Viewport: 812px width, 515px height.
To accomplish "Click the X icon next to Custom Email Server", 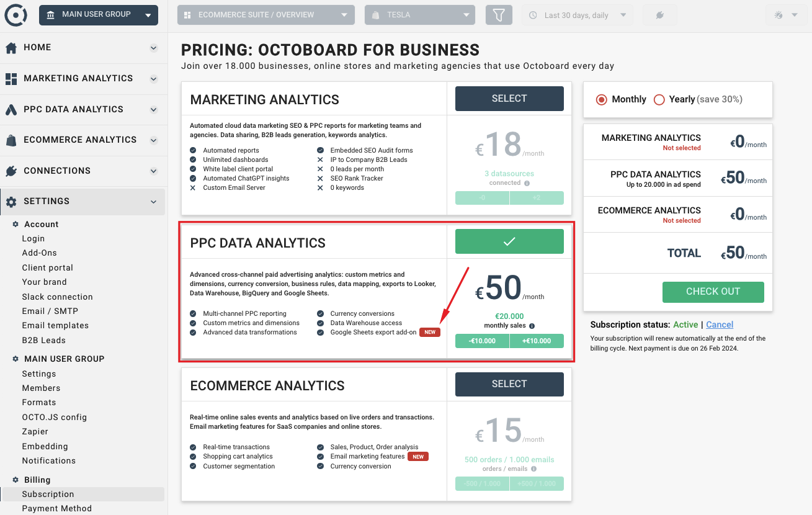I will (x=193, y=188).
